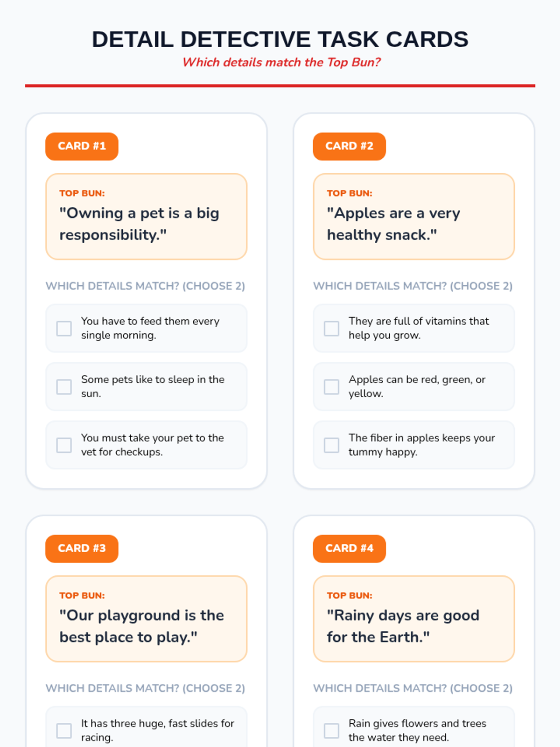Tick the three huge fast slides checkbox
This screenshot has height=747, width=560.
pos(64,731)
